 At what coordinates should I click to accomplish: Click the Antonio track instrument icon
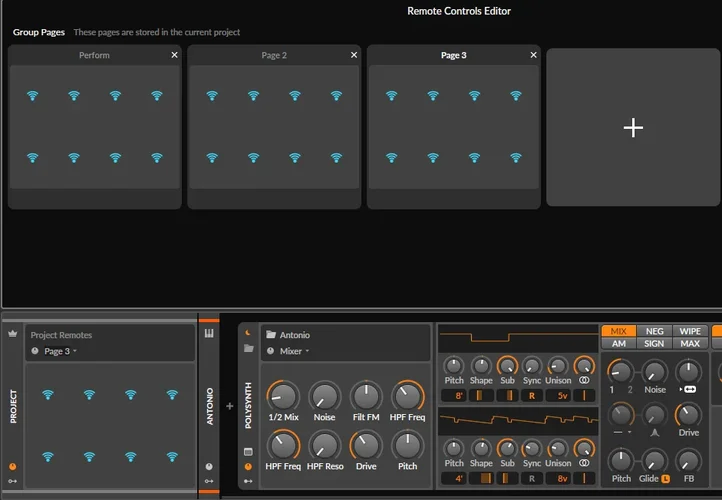[x=210, y=333]
